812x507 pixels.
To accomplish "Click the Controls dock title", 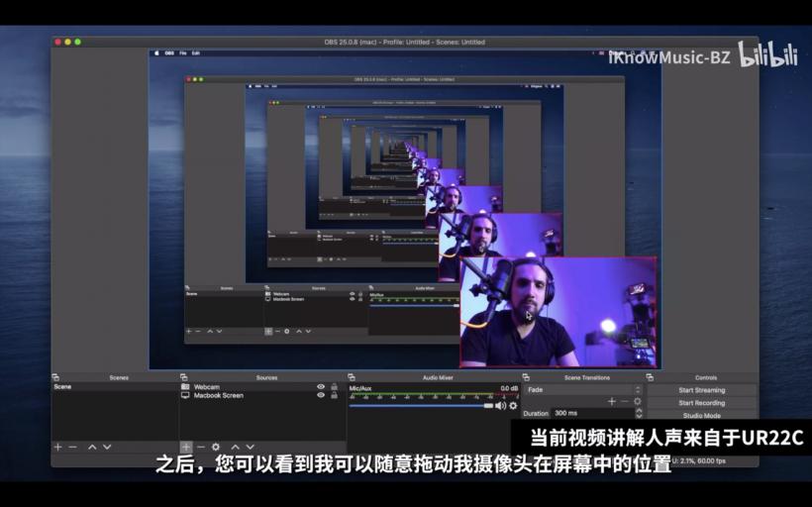I will [x=706, y=377].
